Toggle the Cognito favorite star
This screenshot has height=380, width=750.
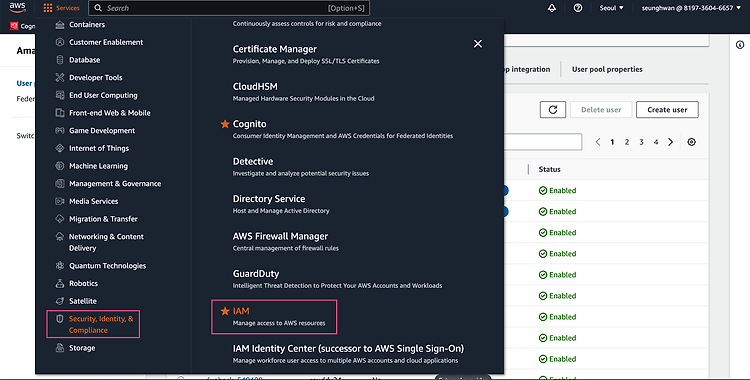[225, 124]
